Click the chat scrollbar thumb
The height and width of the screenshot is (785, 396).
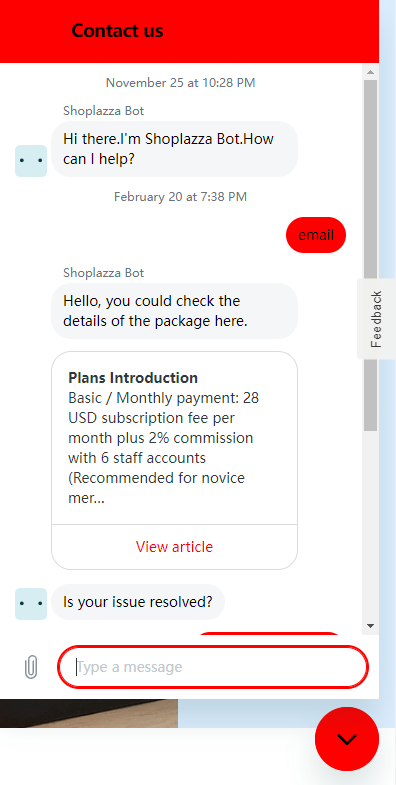pos(370,255)
